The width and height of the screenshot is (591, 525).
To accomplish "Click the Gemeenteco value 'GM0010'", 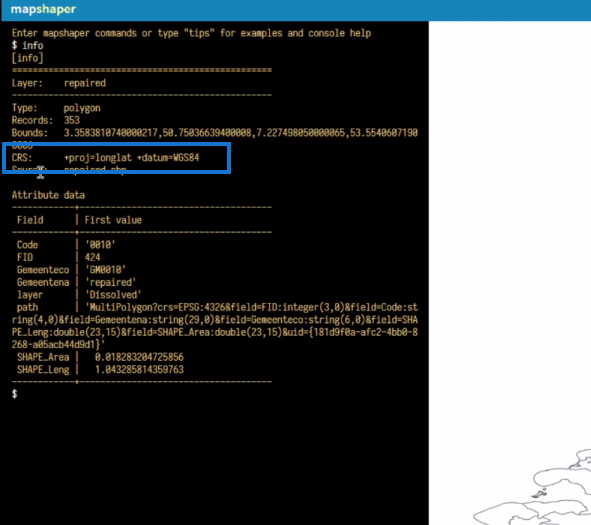I will pos(106,270).
